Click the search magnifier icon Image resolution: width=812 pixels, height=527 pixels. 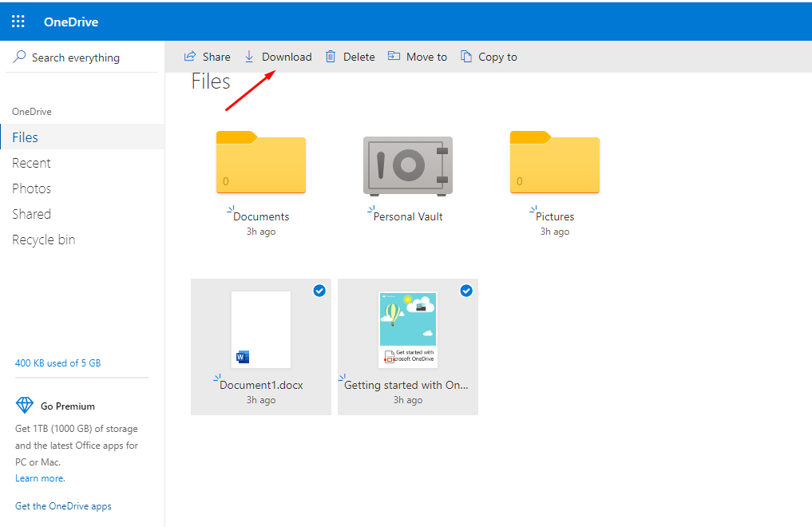[19, 57]
